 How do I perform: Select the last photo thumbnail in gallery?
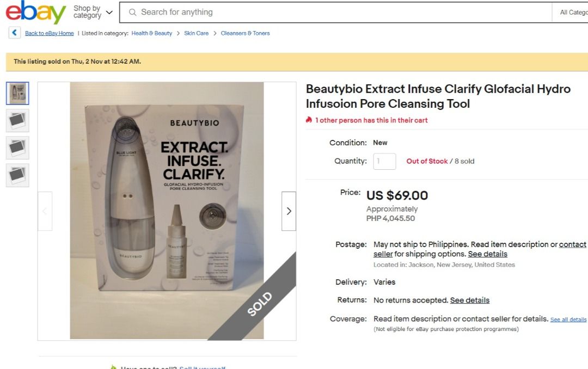point(17,174)
